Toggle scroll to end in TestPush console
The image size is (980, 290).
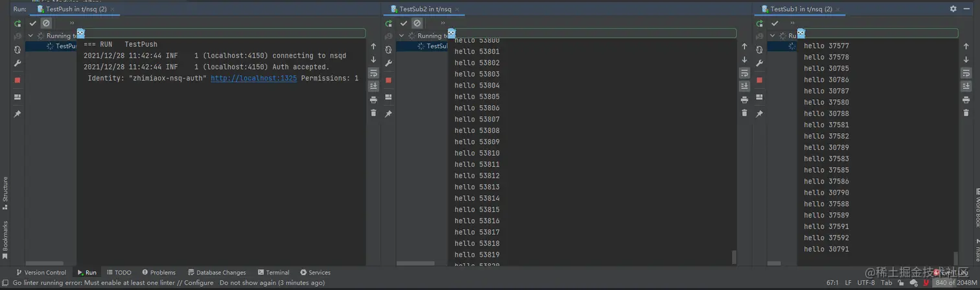click(373, 86)
